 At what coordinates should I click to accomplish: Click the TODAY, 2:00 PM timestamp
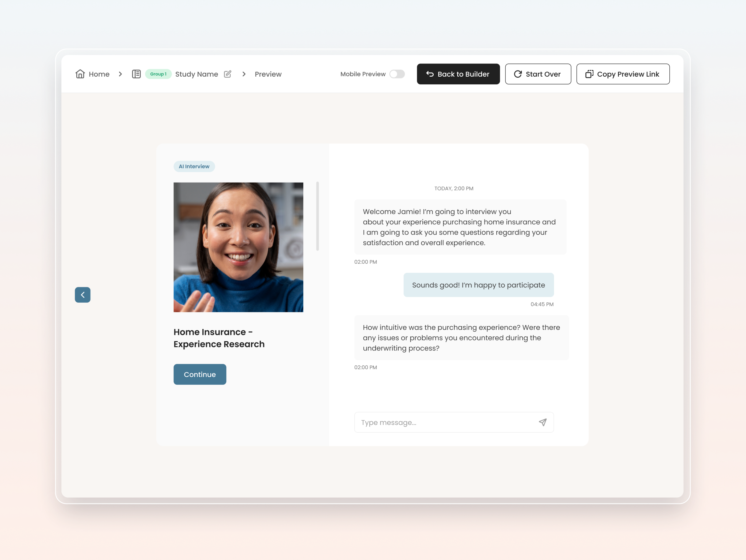(x=454, y=188)
